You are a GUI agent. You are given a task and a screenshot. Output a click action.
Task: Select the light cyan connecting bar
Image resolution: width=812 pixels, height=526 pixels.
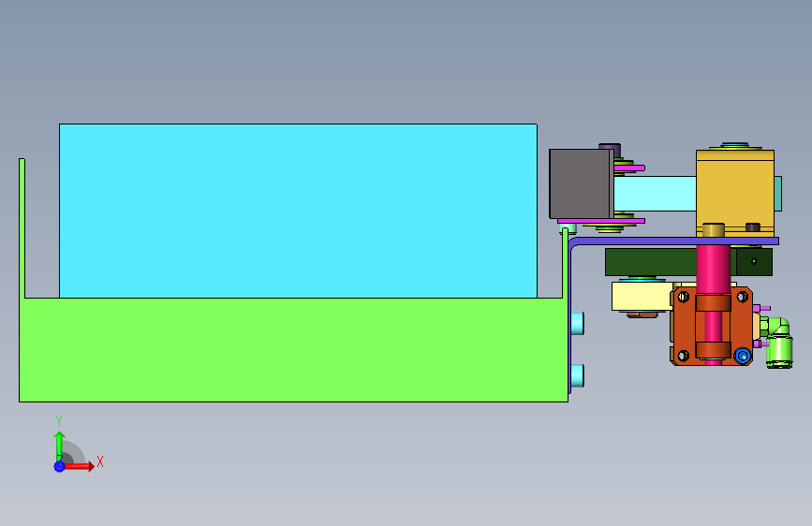655,193
